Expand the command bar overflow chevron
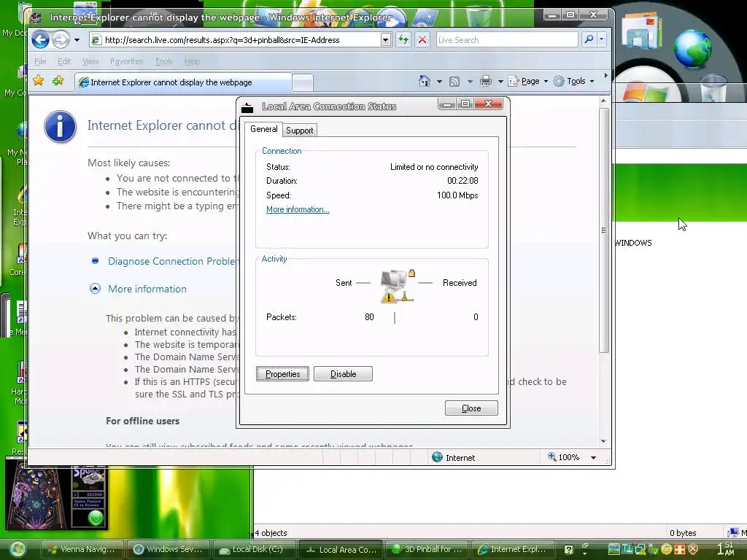Viewport: 747px width, 560px height. click(606, 76)
